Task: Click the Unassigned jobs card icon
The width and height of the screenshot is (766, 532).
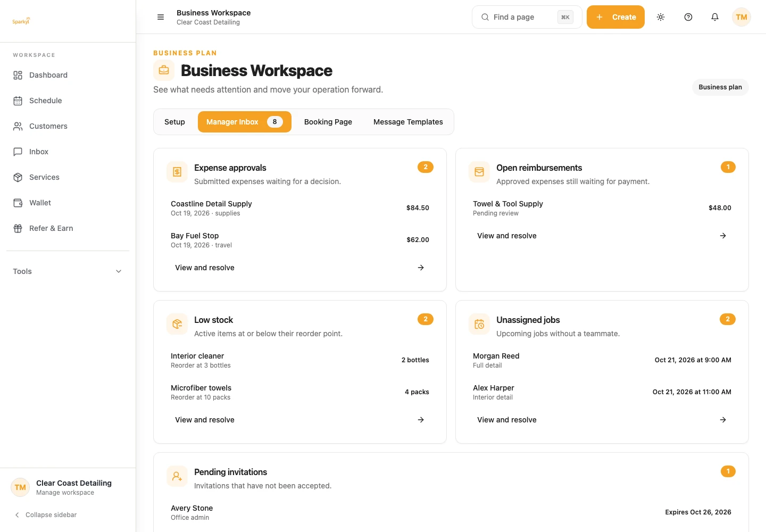Action: coord(479,324)
